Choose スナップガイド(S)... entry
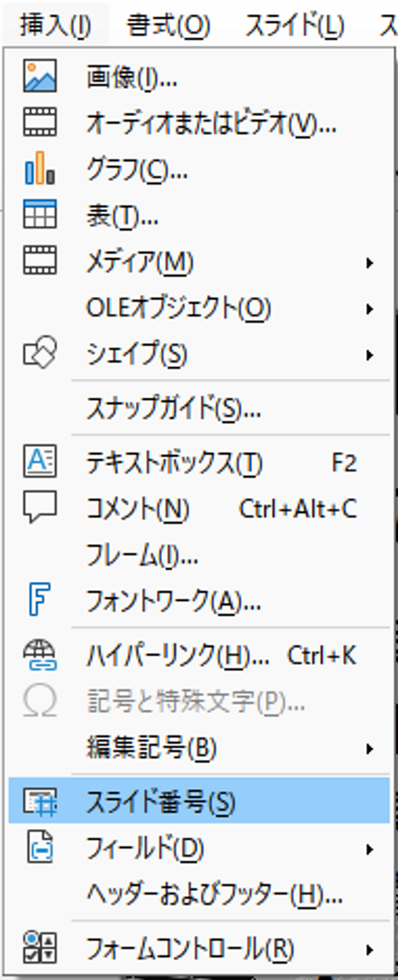398x980 pixels. (x=200, y=408)
